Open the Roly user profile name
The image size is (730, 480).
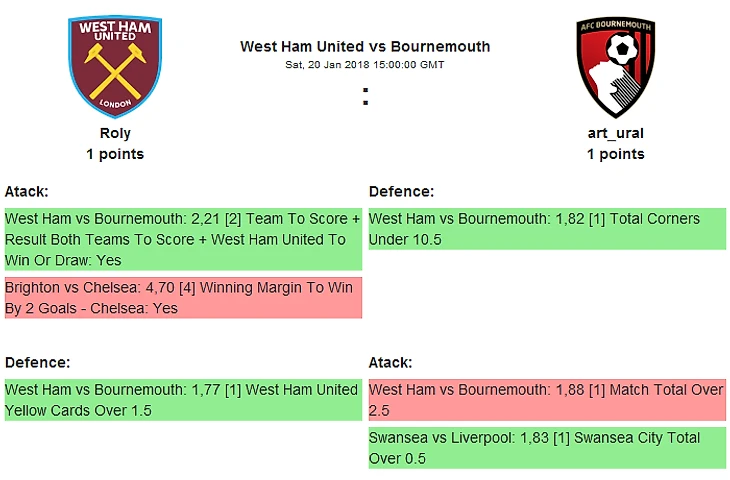115,133
